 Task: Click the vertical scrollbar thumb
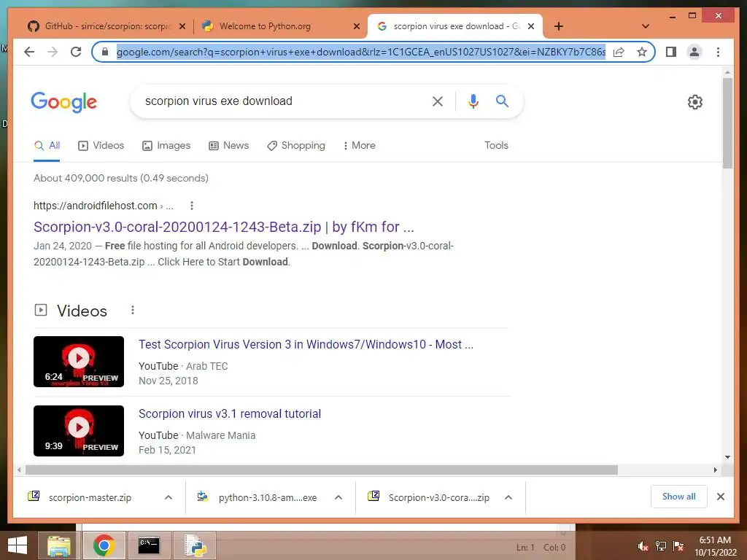tap(727, 122)
